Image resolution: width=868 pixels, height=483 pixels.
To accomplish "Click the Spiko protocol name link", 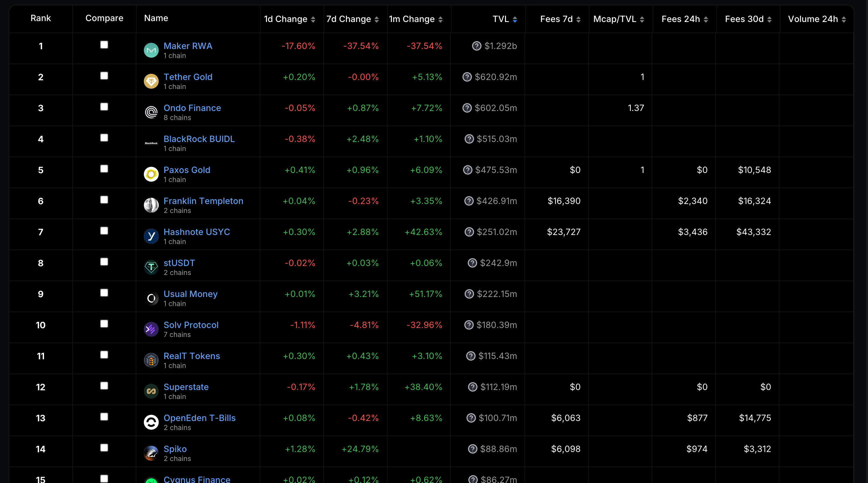I will (x=175, y=449).
